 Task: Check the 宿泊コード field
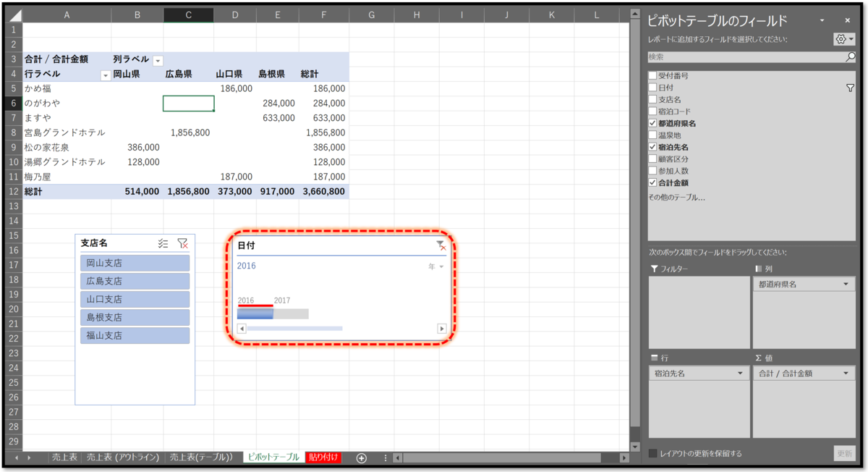click(653, 111)
